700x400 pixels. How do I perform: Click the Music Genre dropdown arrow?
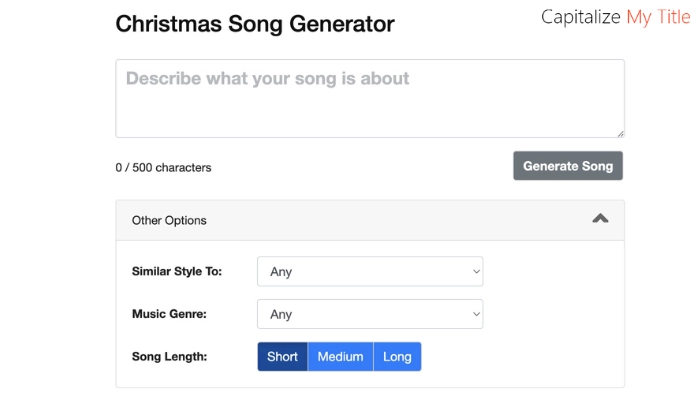[x=474, y=314]
